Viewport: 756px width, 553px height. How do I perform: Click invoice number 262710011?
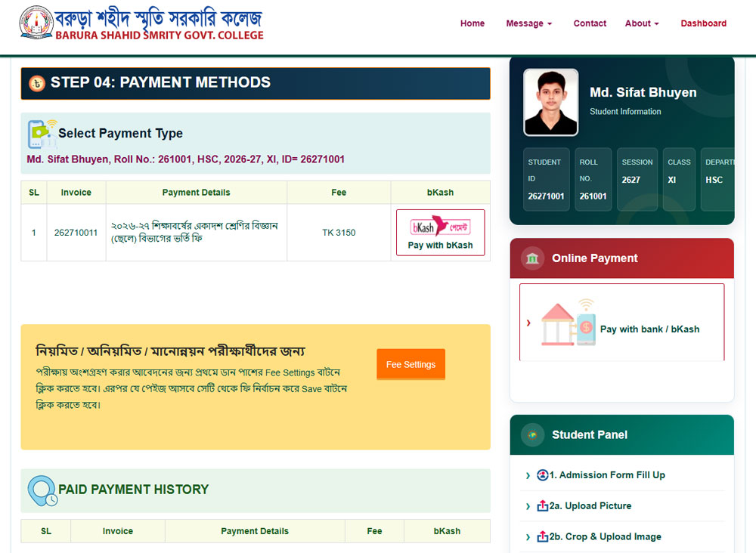tap(76, 233)
